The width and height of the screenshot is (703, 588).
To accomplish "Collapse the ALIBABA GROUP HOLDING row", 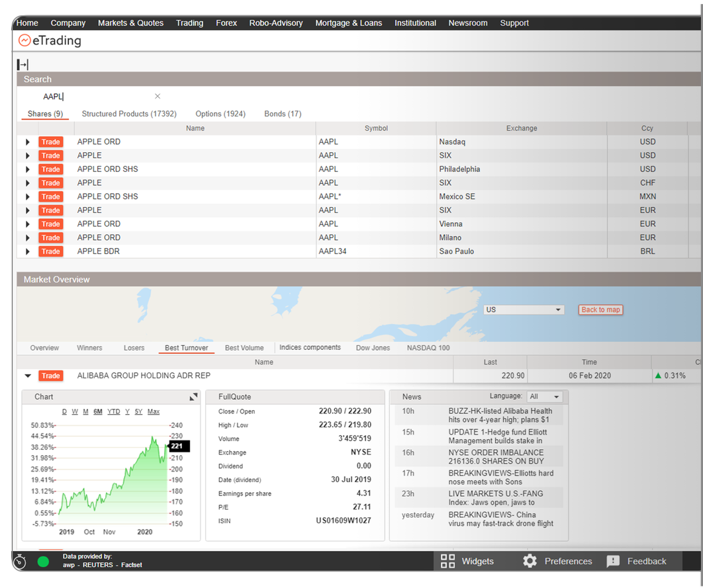I will click(28, 376).
